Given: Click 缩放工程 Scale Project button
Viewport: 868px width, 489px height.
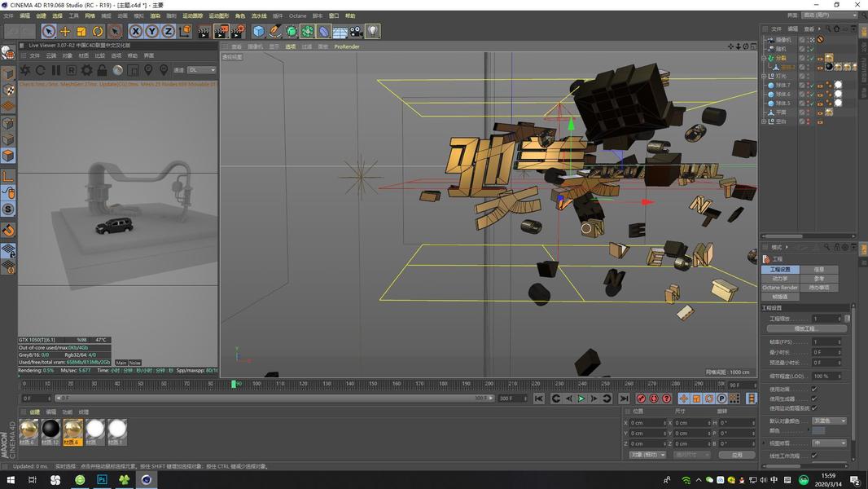Looking at the screenshot, I should [x=807, y=328].
